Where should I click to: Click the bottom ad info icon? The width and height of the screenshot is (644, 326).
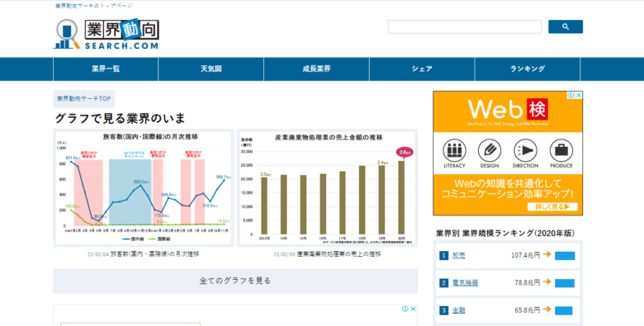pyautogui.click(x=405, y=309)
